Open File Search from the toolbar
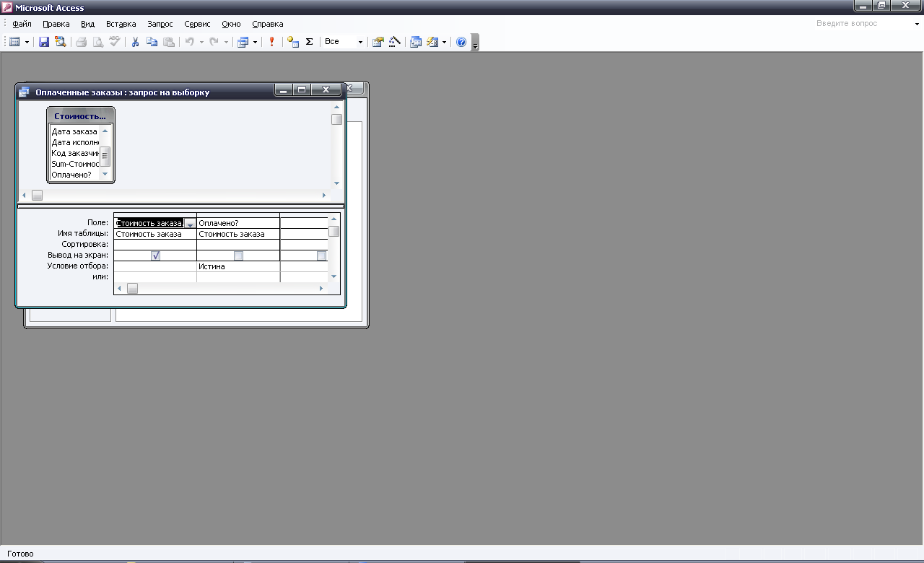This screenshot has height=563, width=924. pyautogui.click(x=60, y=42)
